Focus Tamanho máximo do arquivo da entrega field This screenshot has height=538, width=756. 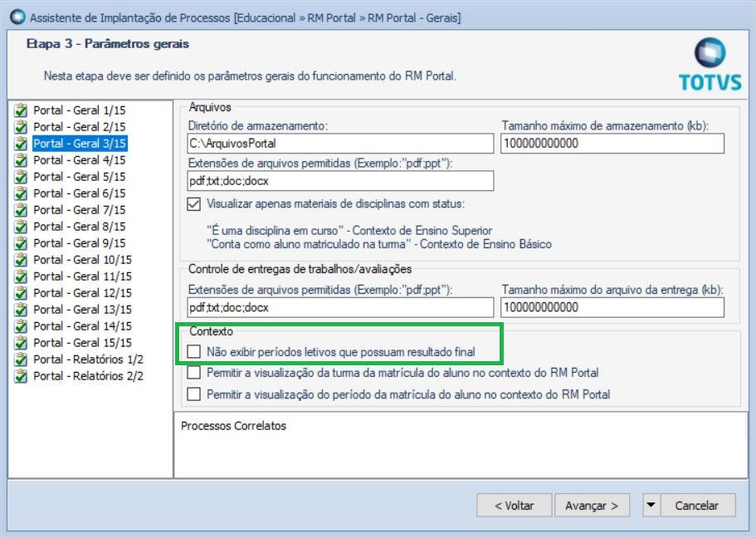612,307
